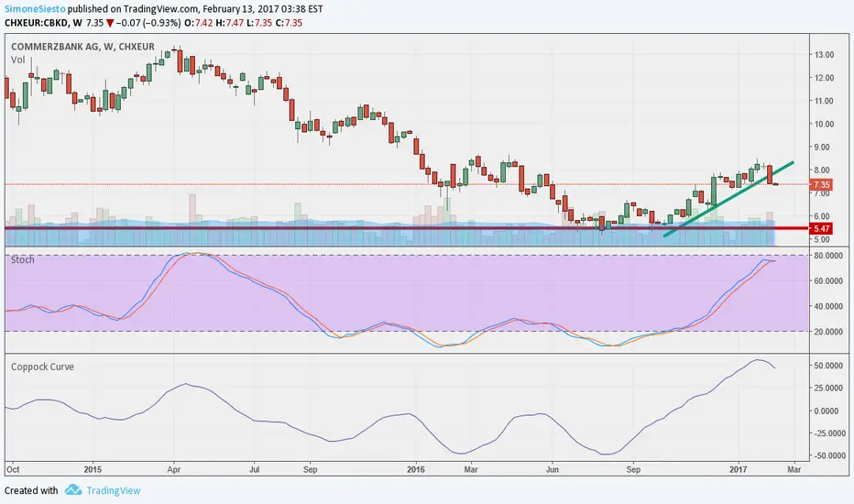854x504 pixels.
Task: Click the C:7.35 close price value
Action: click(x=289, y=23)
